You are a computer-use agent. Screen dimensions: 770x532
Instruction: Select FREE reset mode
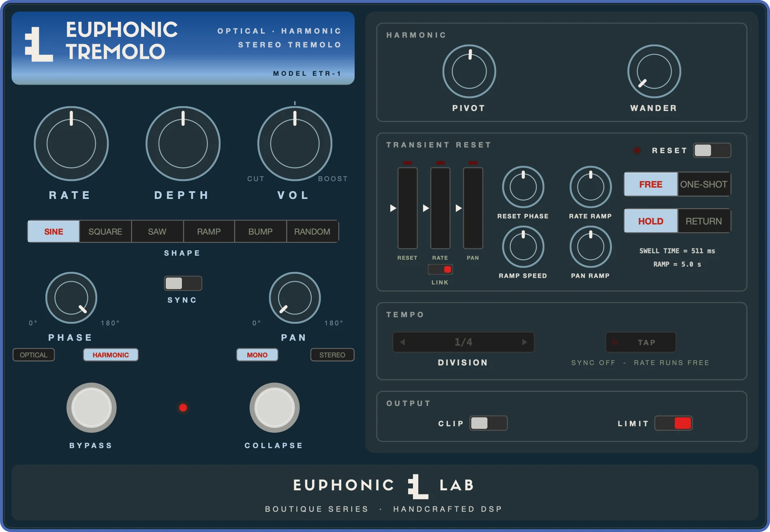pyautogui.click(x=651, y=184)
